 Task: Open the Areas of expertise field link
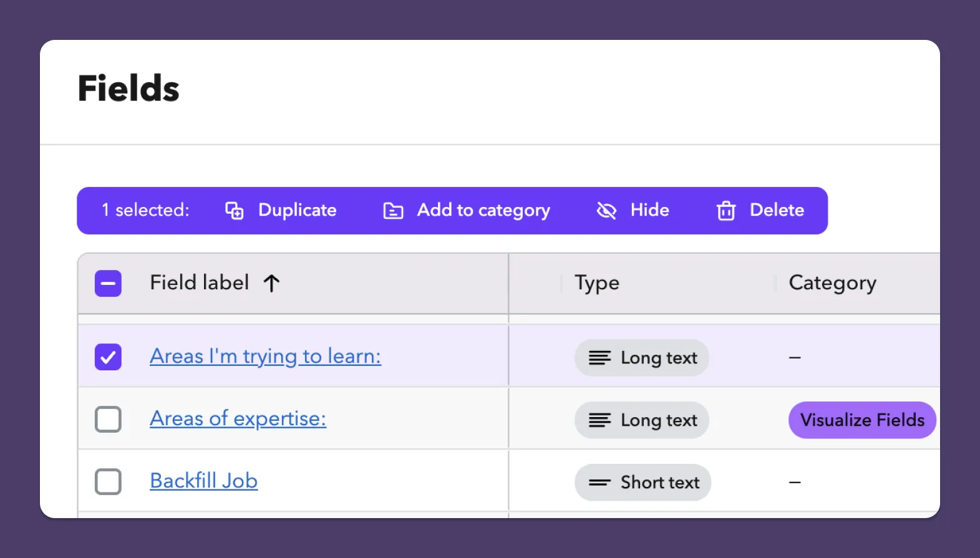238,419
